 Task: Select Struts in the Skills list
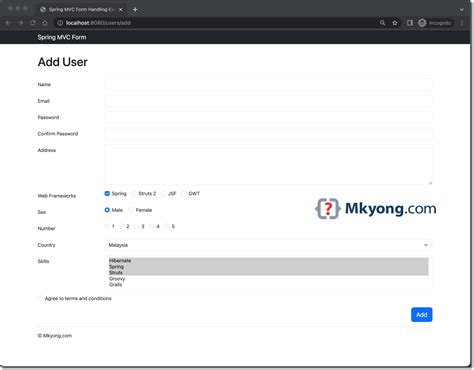coord(268,272)
